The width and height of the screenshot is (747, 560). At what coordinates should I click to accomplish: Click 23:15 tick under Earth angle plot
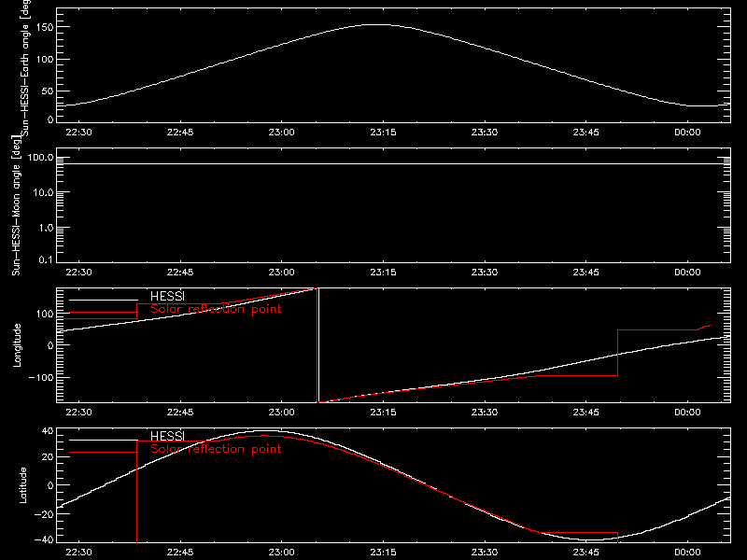click(383, 132)
